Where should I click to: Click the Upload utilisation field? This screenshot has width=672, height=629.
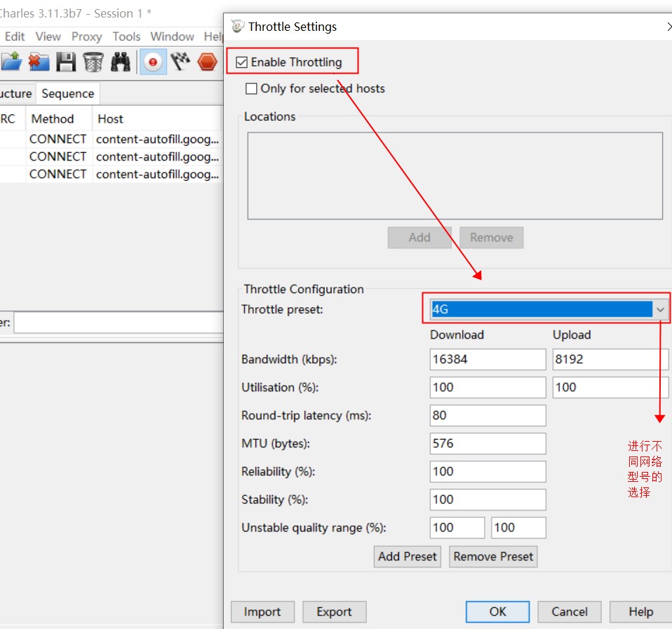coord(610,387)
